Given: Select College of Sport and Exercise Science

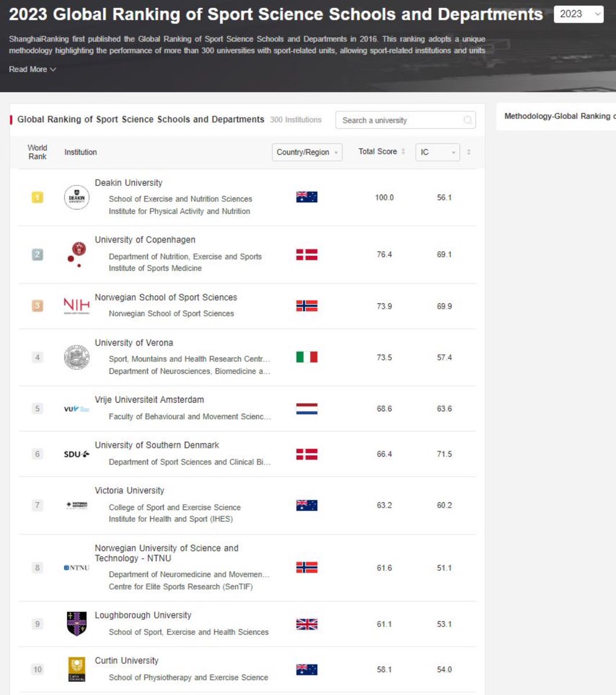Looking at the screenshot, I should (x=175, y=507).
